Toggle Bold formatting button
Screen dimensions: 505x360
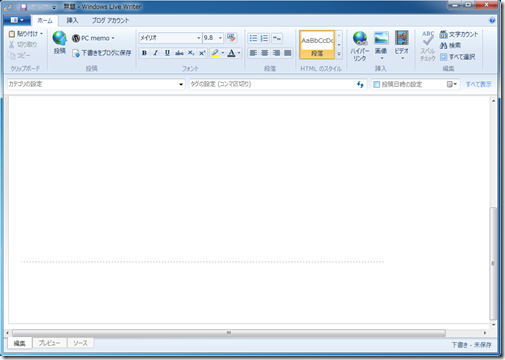point(144,53)
